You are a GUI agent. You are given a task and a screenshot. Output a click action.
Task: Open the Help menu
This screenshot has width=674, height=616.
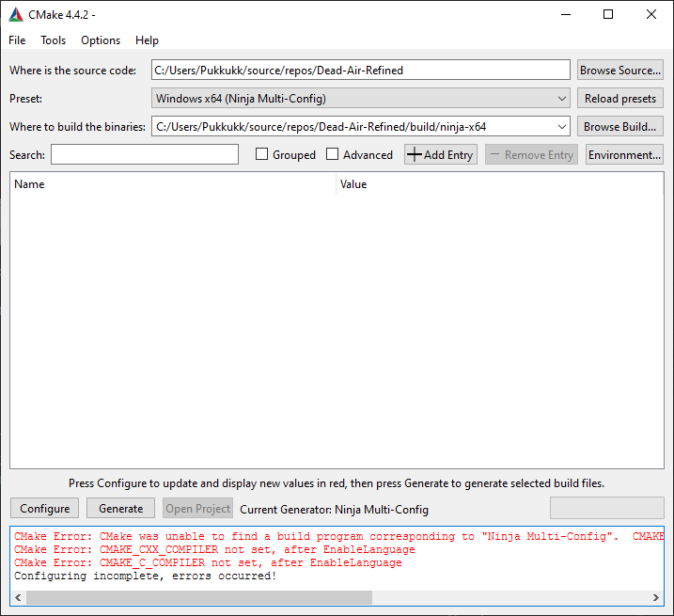[x=147, y=40]
